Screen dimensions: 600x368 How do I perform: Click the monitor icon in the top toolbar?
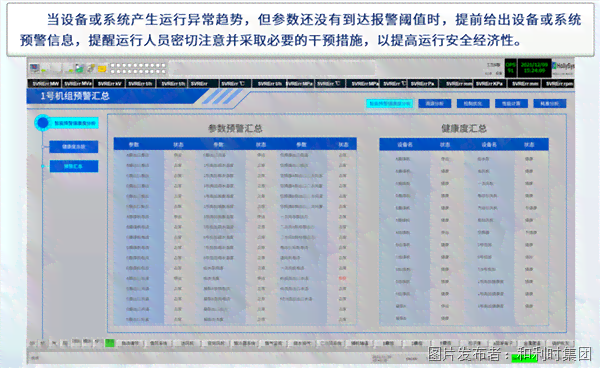(x=35, y=68)
